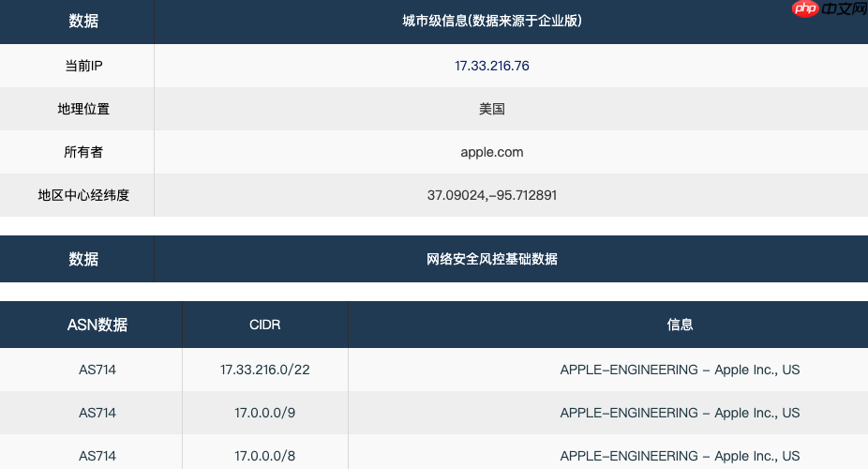Click the coordinates 37.09024,-95.712891

[x=491, y=195]
